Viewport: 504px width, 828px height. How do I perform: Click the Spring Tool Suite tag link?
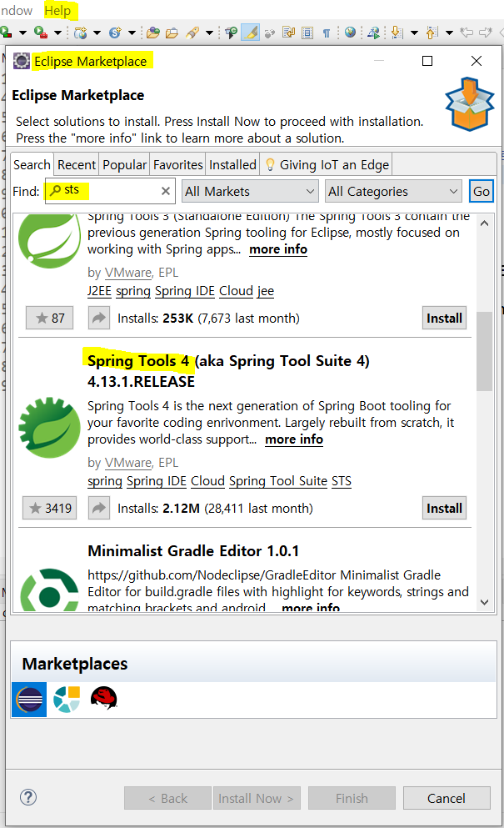coord(278,481)
